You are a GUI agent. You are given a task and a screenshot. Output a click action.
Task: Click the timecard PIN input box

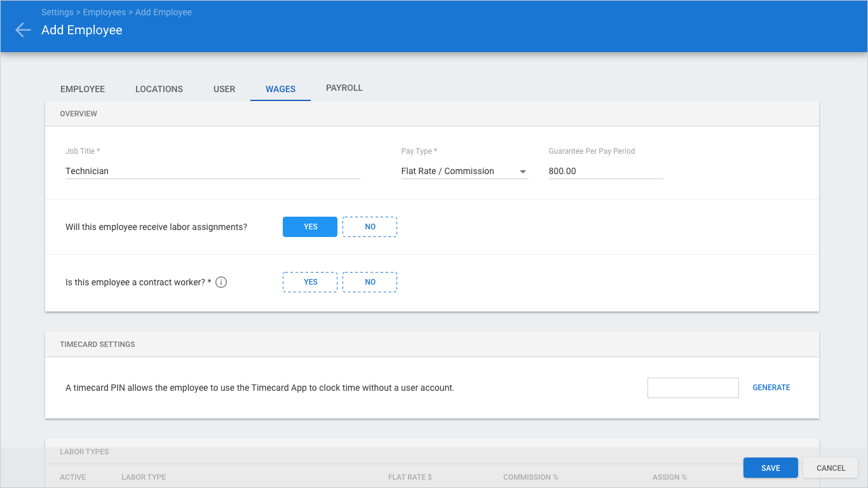693,388
